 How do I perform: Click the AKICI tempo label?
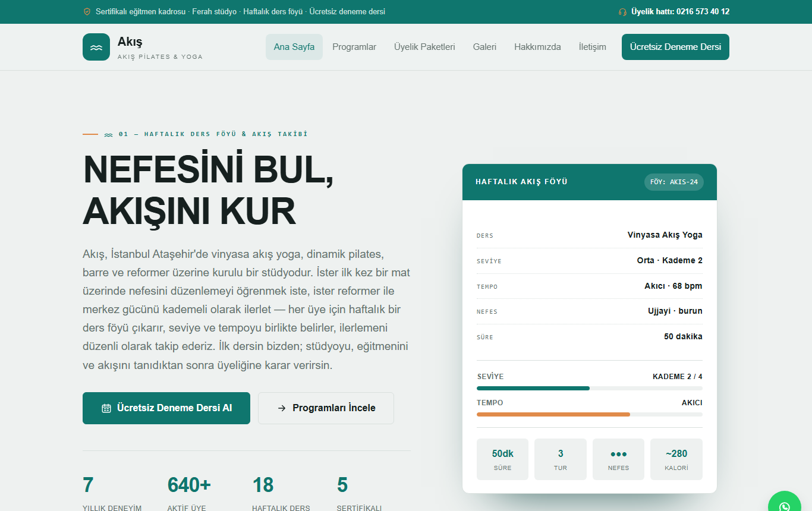click(692, 403)
